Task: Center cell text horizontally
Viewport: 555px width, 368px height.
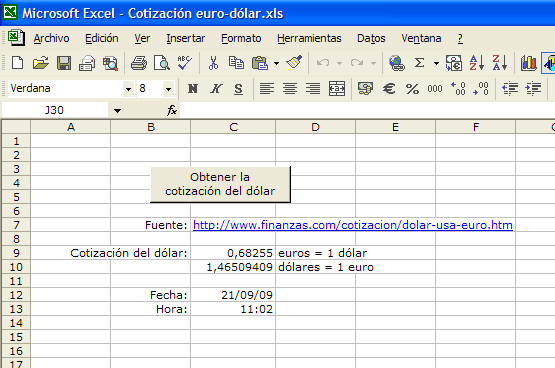Action: [290, 88]
